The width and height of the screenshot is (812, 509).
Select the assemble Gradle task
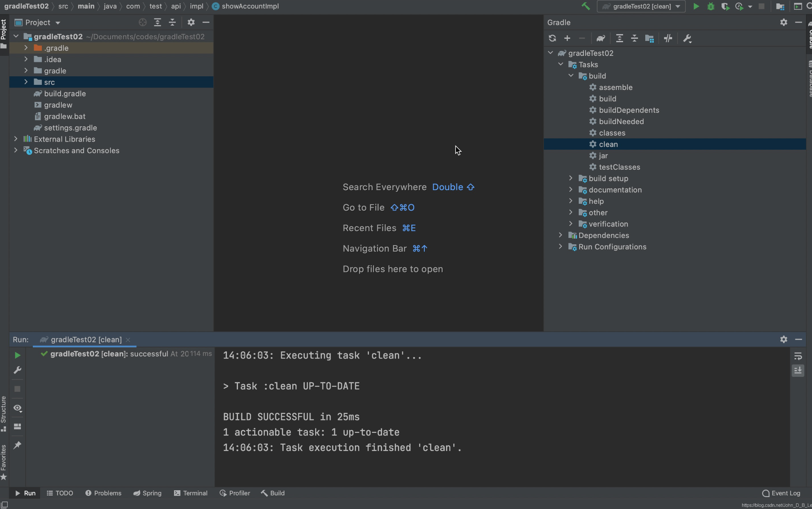(615, 87)
